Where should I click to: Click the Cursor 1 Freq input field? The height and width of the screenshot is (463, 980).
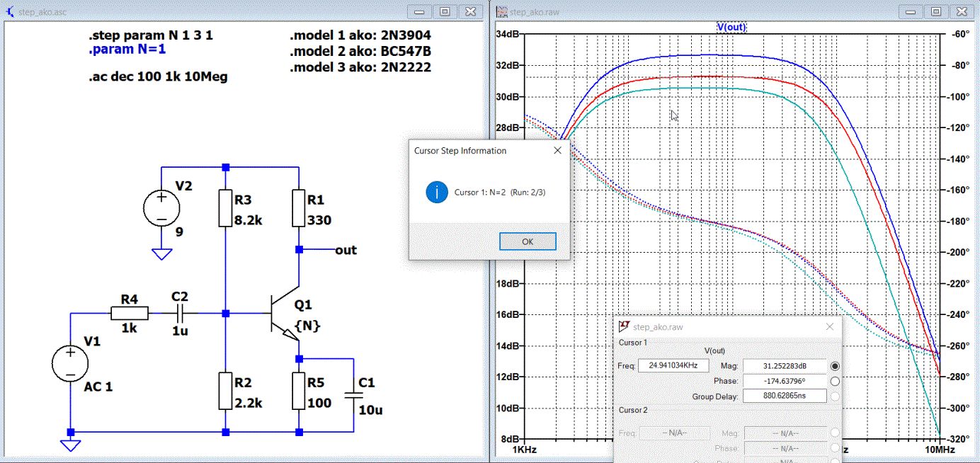coord(673,366)
